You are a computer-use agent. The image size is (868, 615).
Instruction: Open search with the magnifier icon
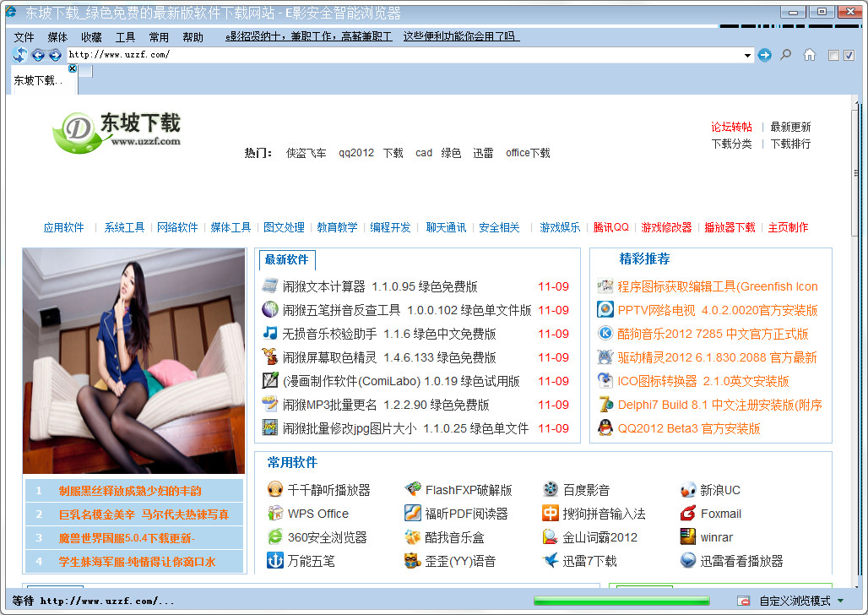(x=785, y=55)
